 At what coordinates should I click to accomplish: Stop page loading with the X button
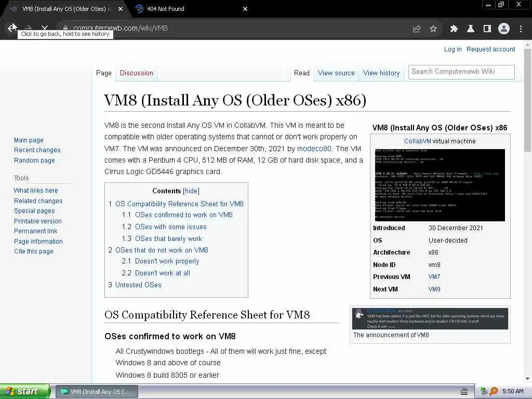[45, 28]
